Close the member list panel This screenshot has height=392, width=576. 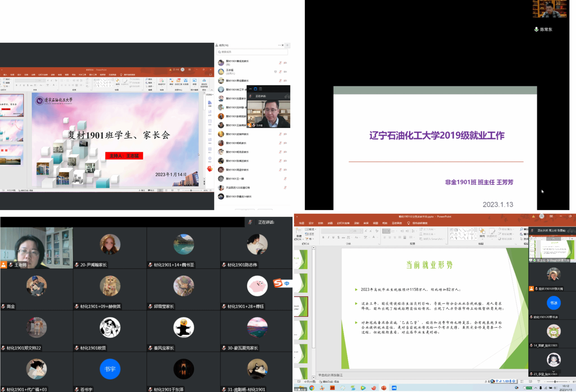pyautogui.click(x=283, y=45)
